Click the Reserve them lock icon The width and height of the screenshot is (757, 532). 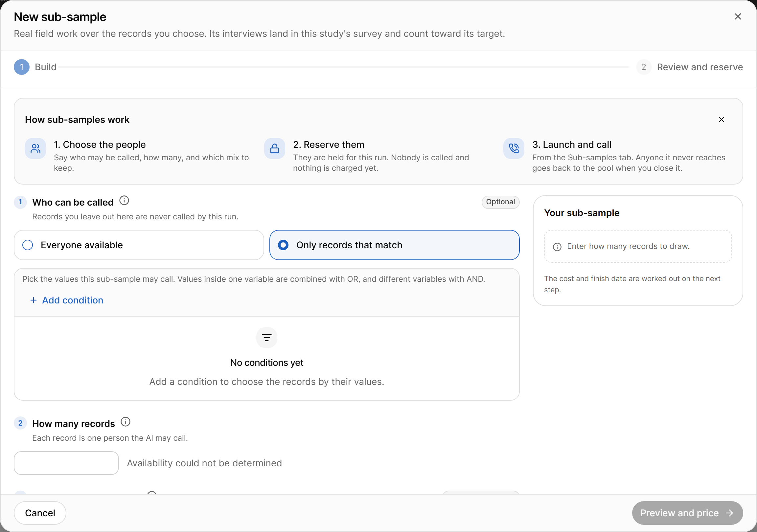(274, 148)
